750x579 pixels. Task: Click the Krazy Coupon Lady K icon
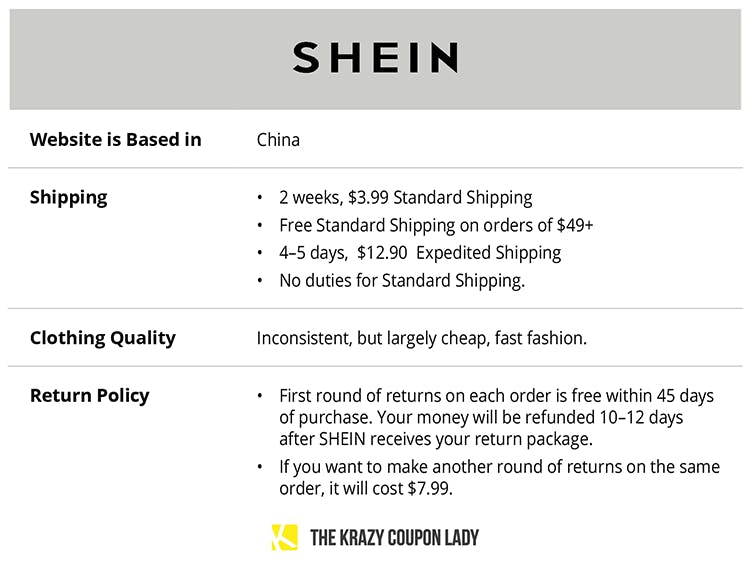(x=284, y=537)
